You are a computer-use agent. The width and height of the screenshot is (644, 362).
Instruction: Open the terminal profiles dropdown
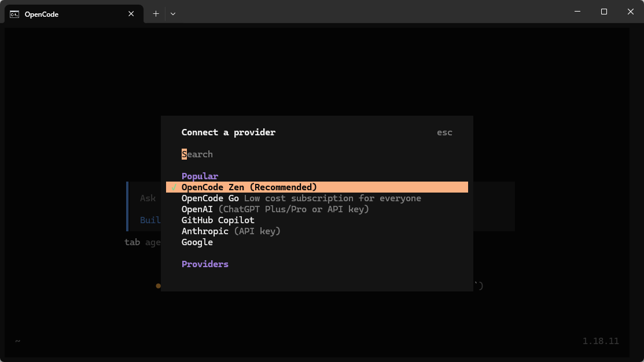click(x=173, y=14)
